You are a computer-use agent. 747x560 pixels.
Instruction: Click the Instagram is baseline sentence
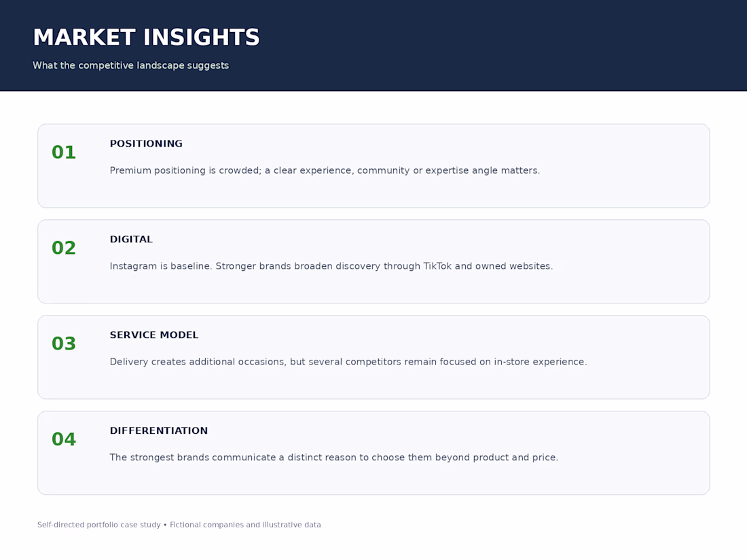click(x=331, y=266)
